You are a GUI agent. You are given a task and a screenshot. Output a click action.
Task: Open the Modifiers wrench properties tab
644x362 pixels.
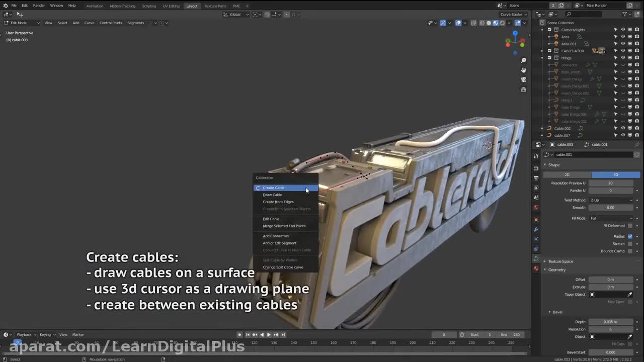click(x=536, y=229)
